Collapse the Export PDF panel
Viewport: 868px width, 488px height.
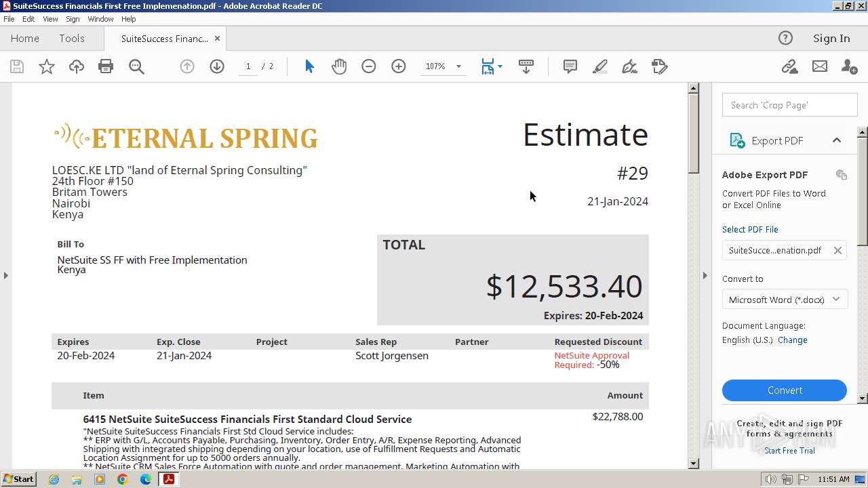tap(837, 140)
